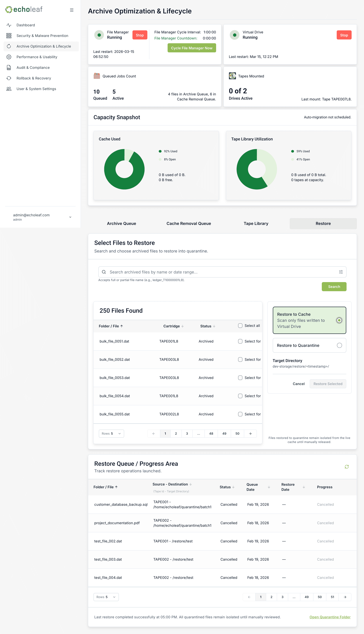Open Rows dropdown in Restore Queue table
Image resolution: width=364 pixels, height=634 pixels.
pos(106,597)
